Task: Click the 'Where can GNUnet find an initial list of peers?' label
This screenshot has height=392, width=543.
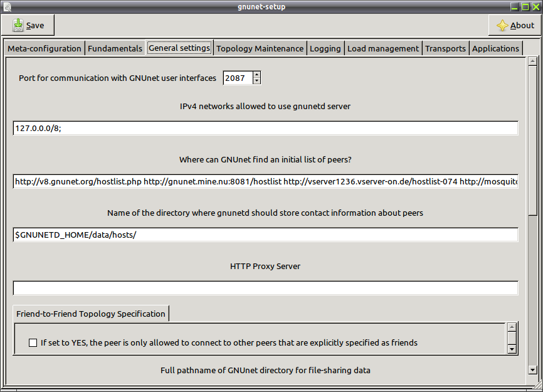Action: point(265,160)
